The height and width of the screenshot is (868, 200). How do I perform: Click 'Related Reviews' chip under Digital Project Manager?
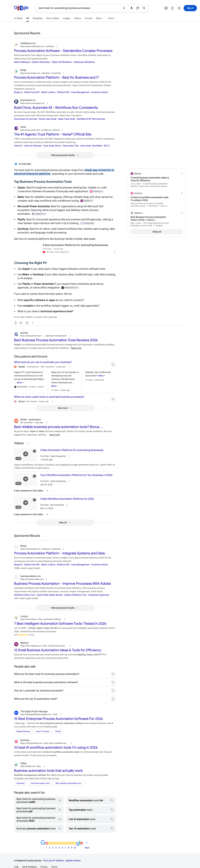click(x=24, y=732)
